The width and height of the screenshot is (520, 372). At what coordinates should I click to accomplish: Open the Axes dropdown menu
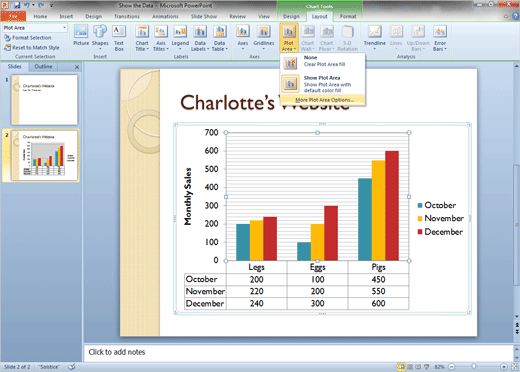tap(243, 37)
